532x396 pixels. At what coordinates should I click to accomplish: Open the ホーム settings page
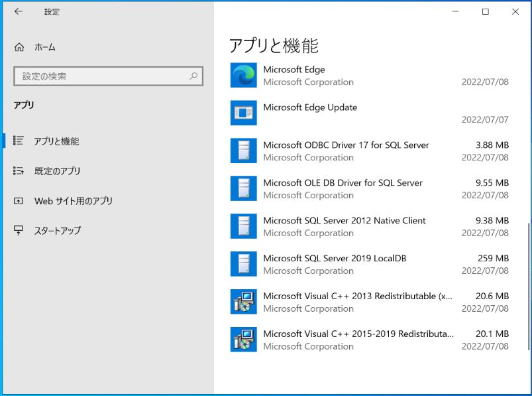pos(45,47)
